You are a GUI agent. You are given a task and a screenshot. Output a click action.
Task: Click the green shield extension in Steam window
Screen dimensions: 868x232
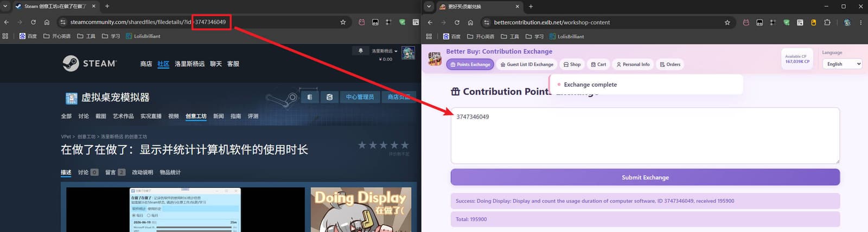pos(402,22)
